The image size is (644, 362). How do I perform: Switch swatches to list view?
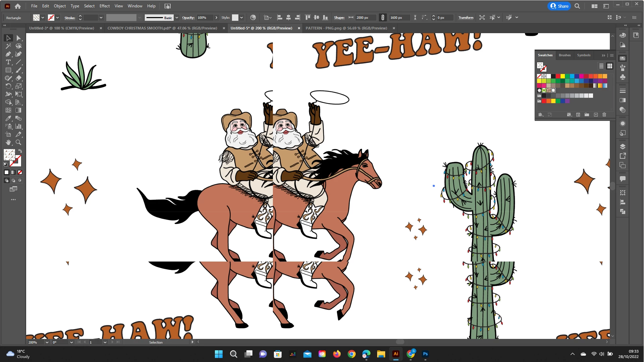tap(601, 66)
